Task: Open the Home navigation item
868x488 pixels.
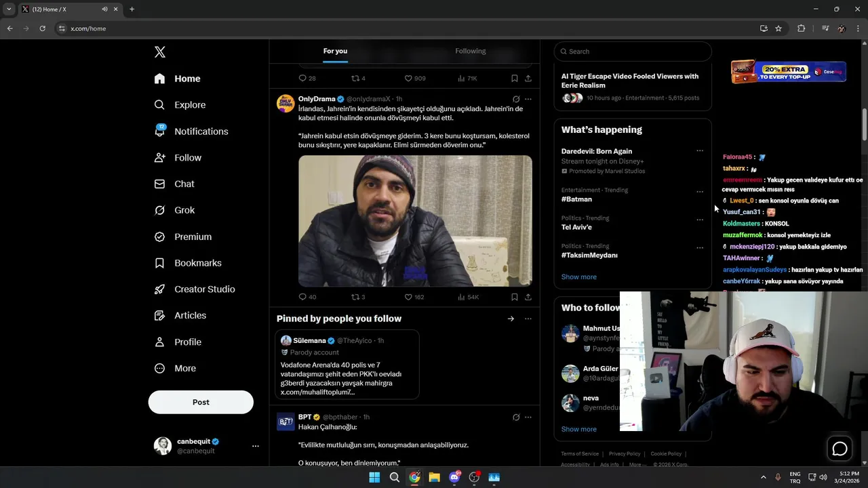Action: (177, 79)
